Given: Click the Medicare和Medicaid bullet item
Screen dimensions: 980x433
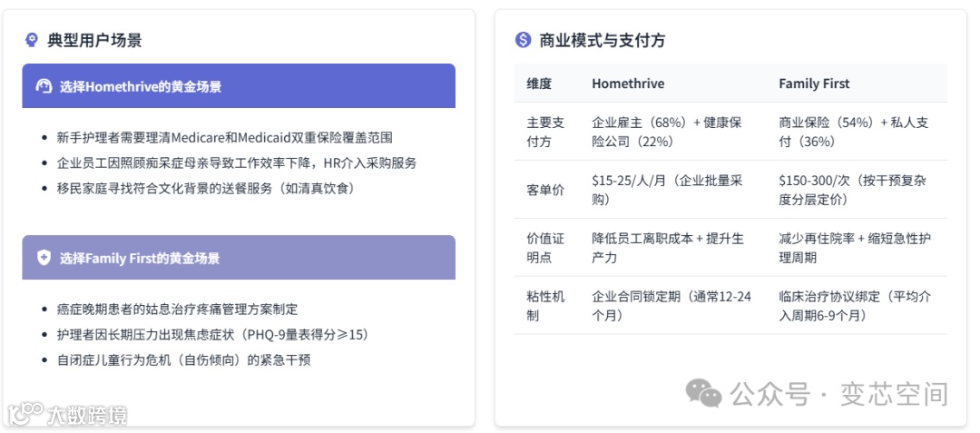Looking at the screenshot, I should tap(224, 137).
